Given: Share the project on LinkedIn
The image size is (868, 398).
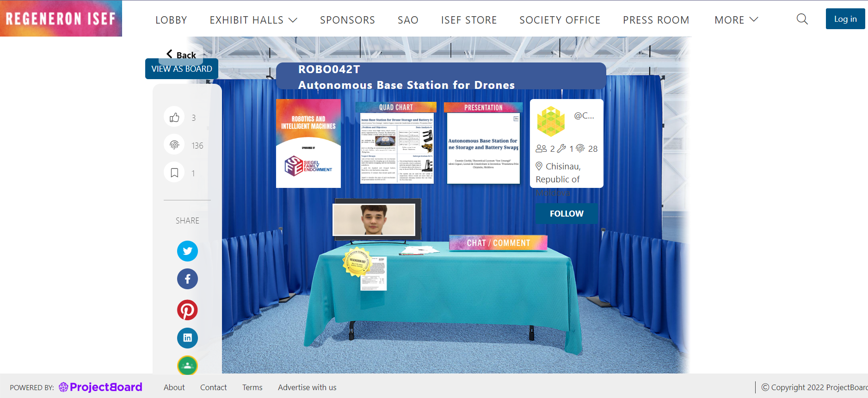Looking at the screenshot, I should [x=187, y=338].
